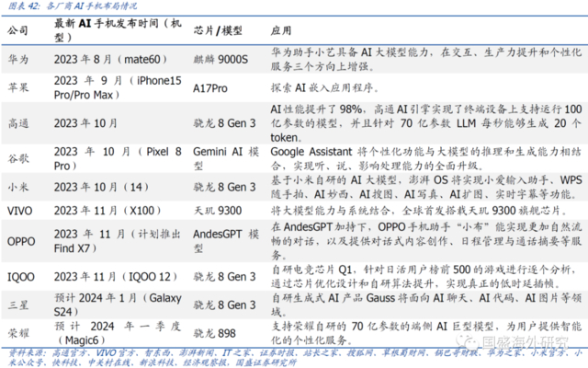This screenshot has height=368, width=588.
Task: Click the 'Google Assistant' application description
Action: tap(426, 158)
